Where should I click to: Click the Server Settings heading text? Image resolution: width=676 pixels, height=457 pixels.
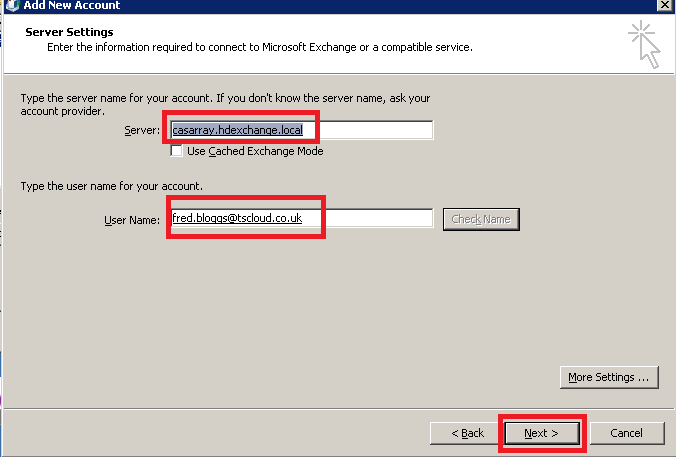(69, 32)
